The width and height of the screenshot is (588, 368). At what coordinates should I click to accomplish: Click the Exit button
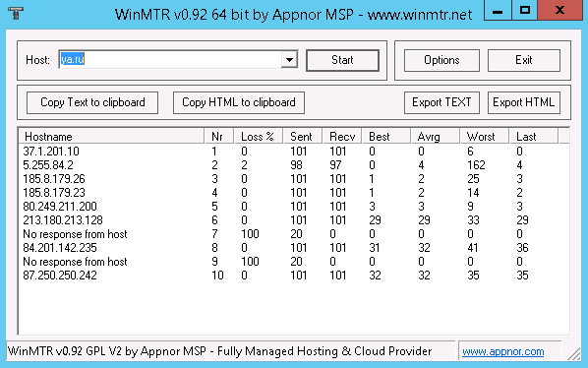point(524,60)
